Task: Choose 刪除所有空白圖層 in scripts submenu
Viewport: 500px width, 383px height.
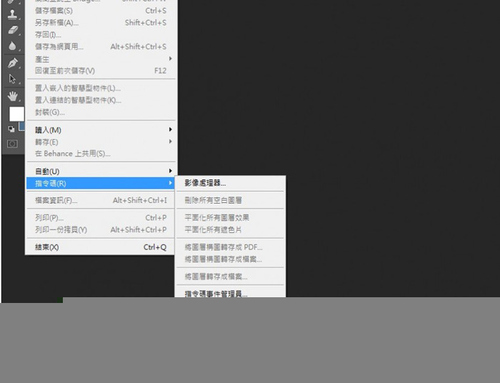Action: click(x=230, y=200)
